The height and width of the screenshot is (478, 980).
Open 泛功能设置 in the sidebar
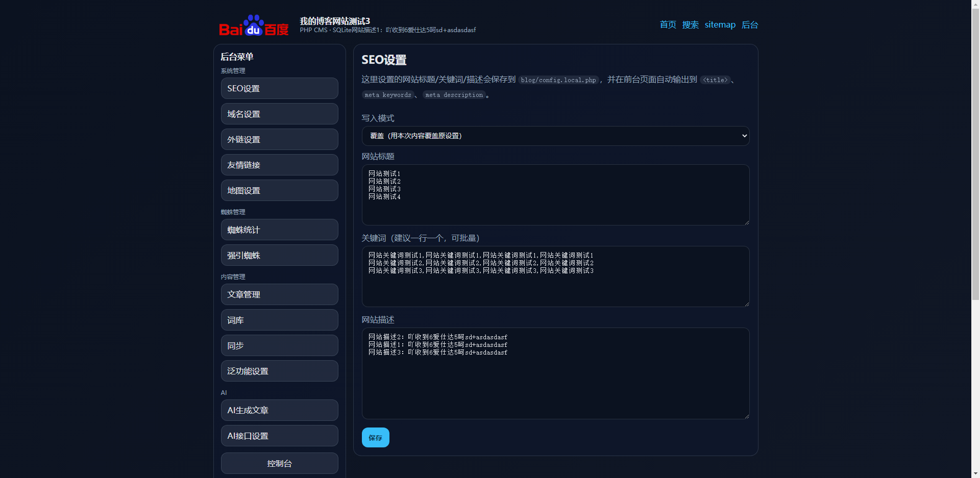coord(279,371)
